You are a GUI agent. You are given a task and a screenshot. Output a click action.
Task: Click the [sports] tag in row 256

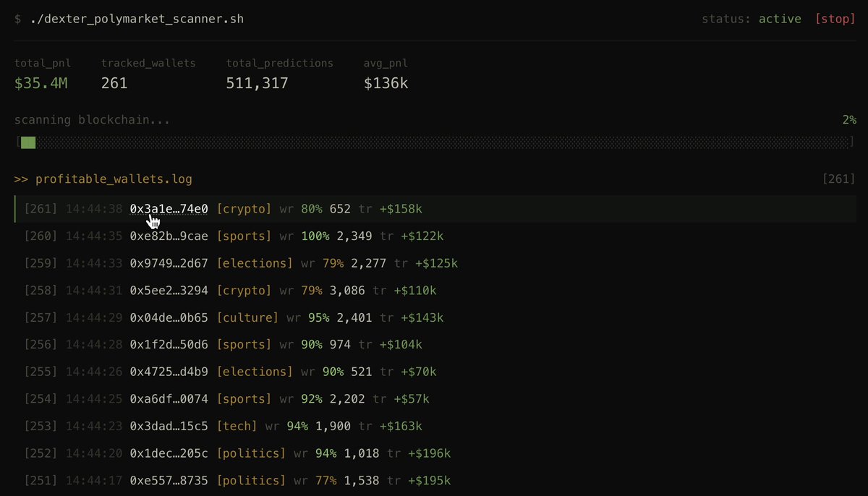coord(244,345)
